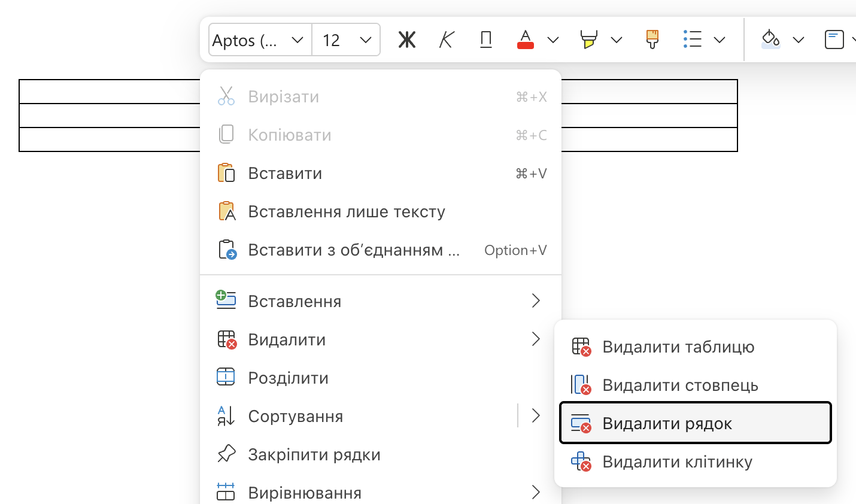Expand the highlight color dropdown arrow

617,40
